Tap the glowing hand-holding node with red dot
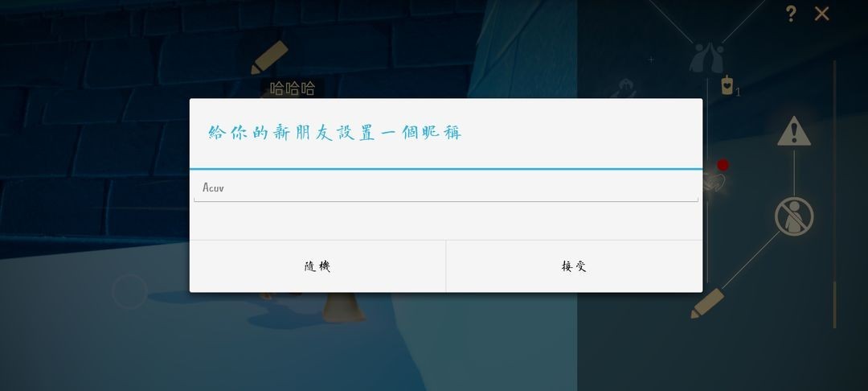The image size is (868, 391). [x=714, y=179]
